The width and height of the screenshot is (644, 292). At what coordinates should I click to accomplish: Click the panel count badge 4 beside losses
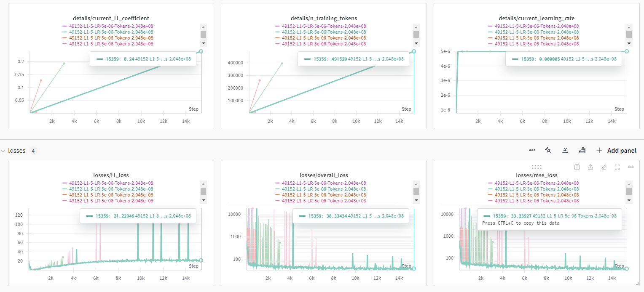click(x=33, y=151)
